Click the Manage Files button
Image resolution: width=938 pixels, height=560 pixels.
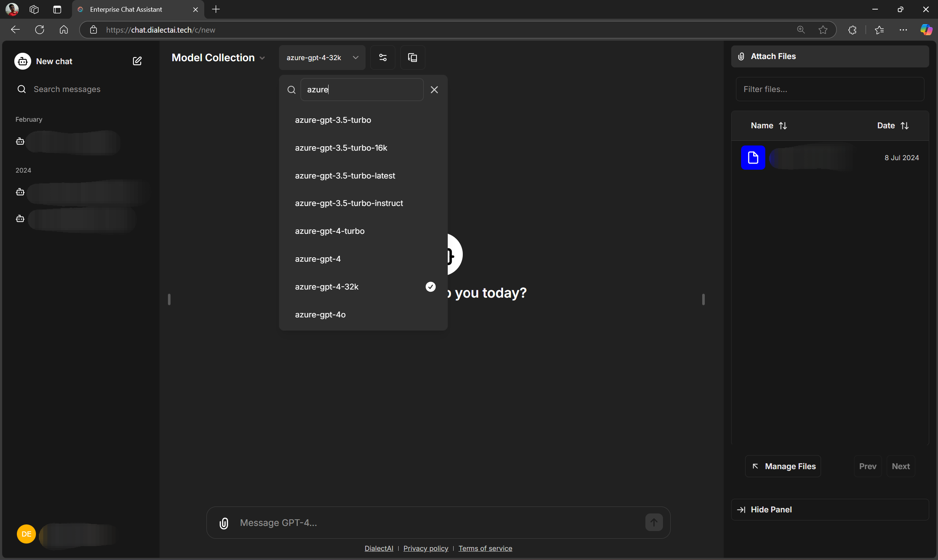[x=783, y=467]
